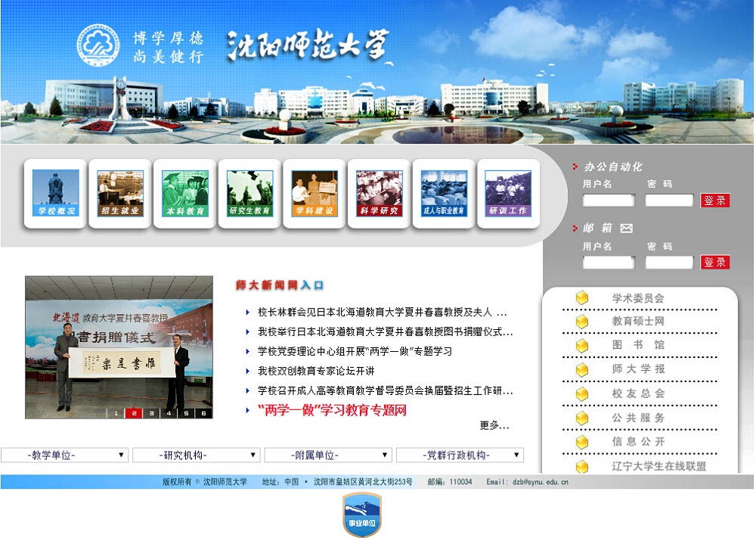Show slide 1 in the photo carousel
The width and height of the screenshot is (756, 538).
[x=116, y=413]
